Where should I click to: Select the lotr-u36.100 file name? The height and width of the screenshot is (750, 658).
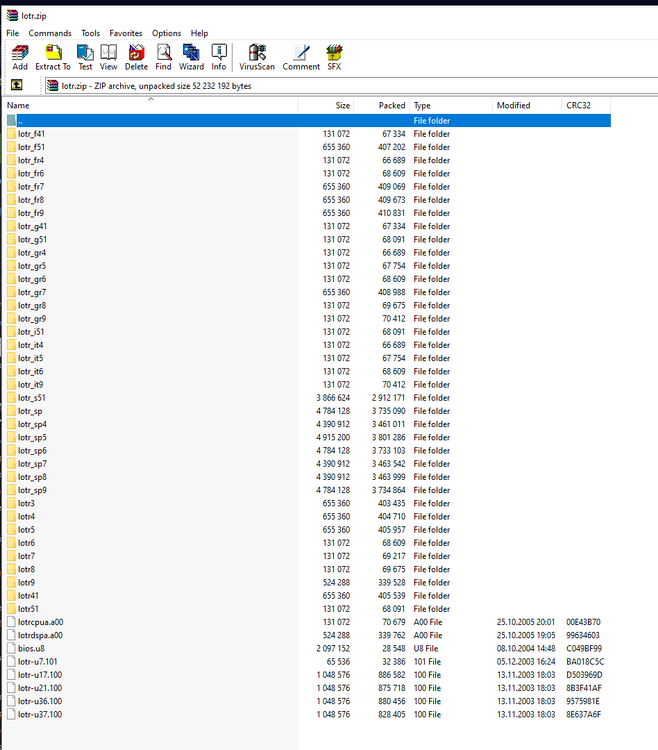[40, 701]
